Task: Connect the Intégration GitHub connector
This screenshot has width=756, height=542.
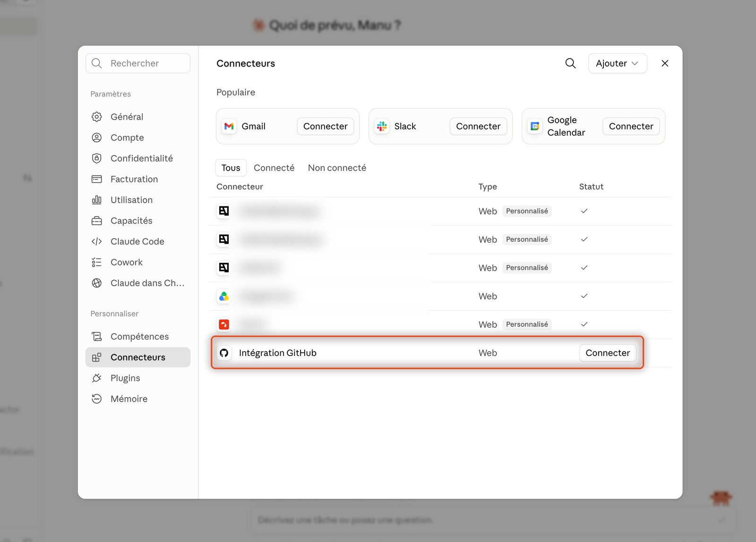Action: (608, 353)
